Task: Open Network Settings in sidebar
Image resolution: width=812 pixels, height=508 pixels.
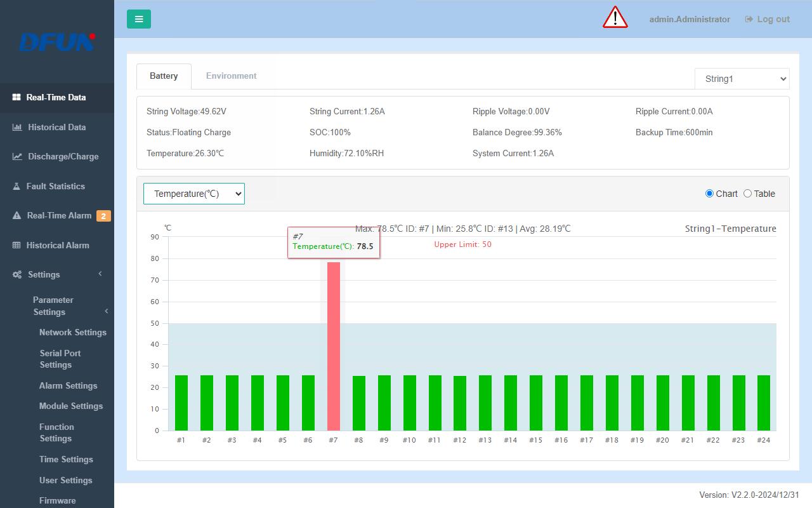Action: coord(73,333)
